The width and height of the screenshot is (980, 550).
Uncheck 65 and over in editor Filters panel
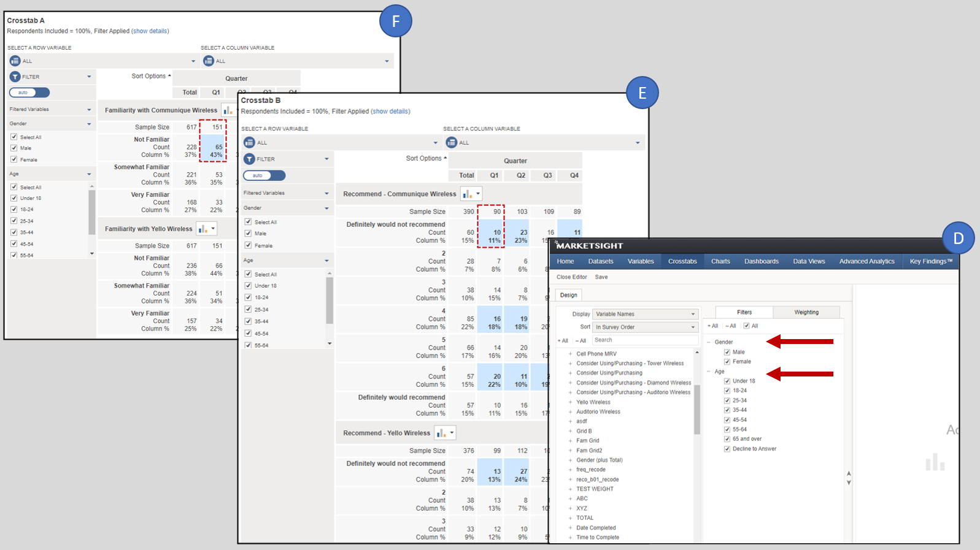tap(727, 439)
